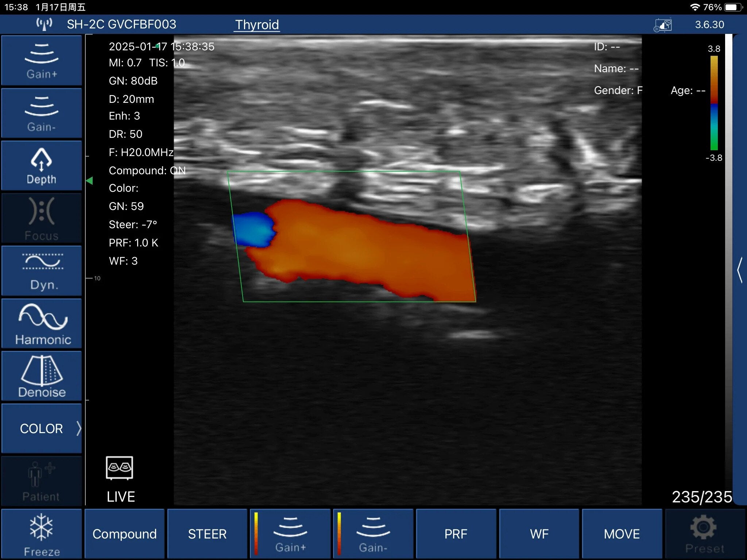Freeze the live ultrasound image
Viewport: 747px width, 560px height.
(42, 534)
